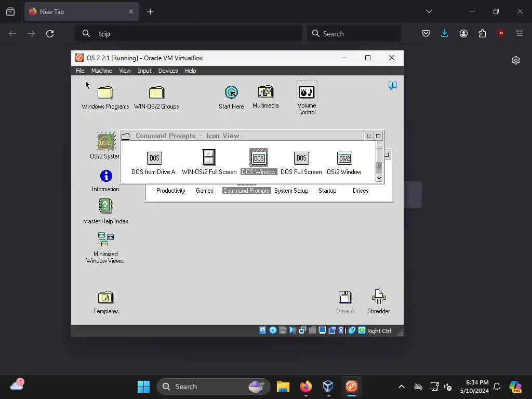This screenshot has width=532, height=399.
Task: Select the Drive A floppy icon
Action: [345, 297]
